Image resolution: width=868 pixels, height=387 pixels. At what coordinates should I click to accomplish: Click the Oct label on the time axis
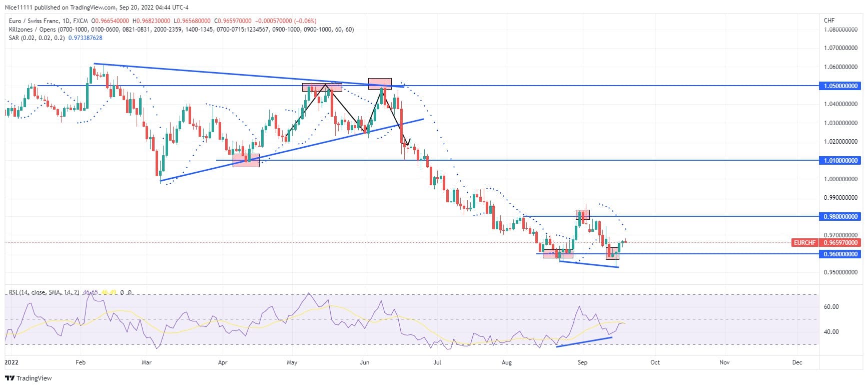(655, 362)
